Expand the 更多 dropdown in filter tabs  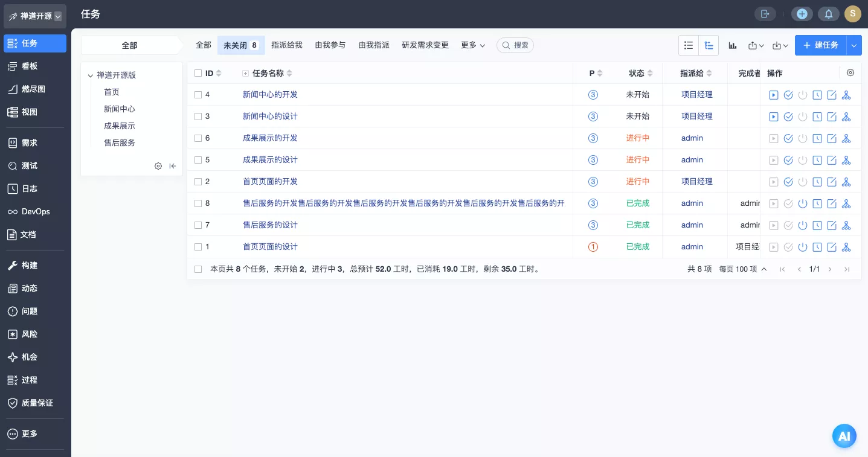coord(472,45)
